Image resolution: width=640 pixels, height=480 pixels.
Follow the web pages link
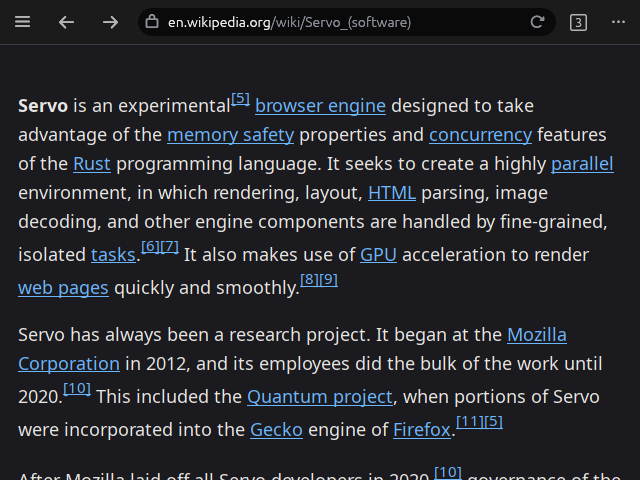point(63,288)
